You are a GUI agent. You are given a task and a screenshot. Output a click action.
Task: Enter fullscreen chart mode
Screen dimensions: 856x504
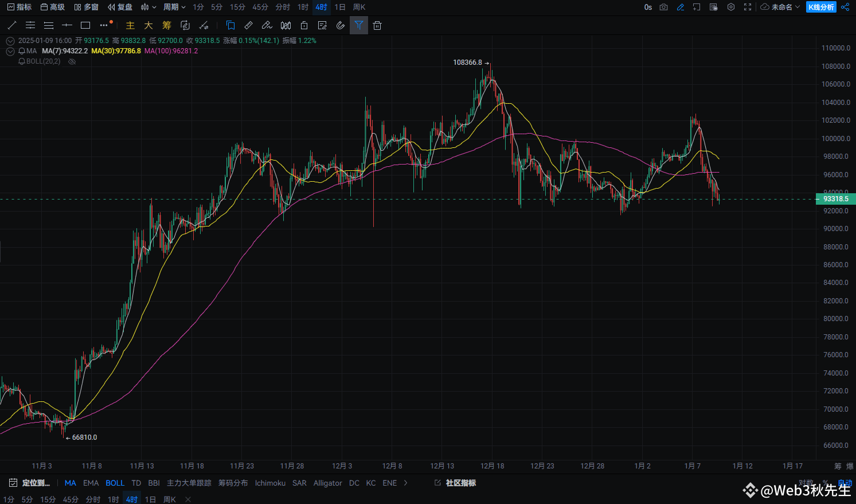pos(748,7)
